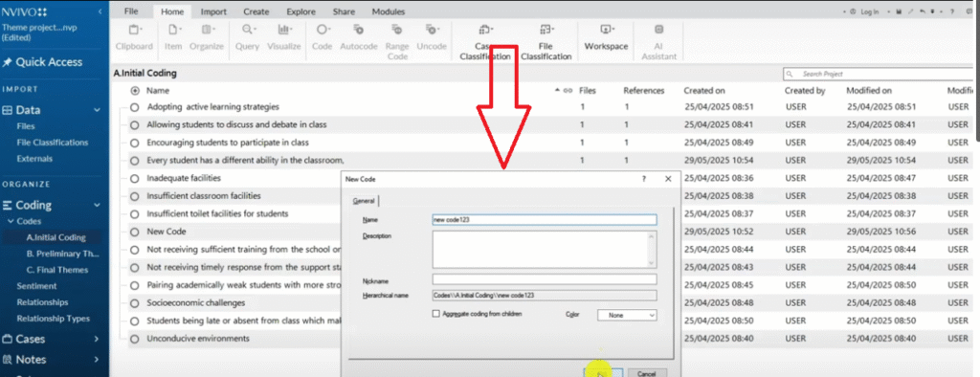The image size is (980, 377).
Task: Click the expand-all plus icon beside Name header
Action: tap(134, 91)
